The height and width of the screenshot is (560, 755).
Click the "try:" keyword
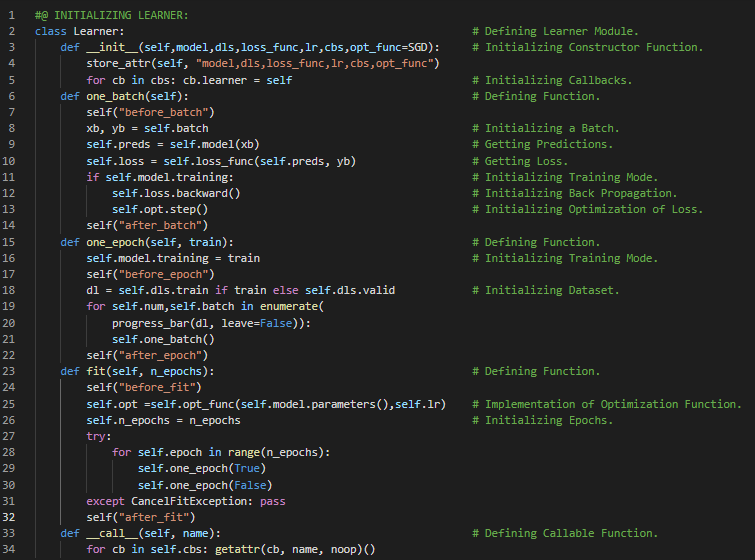99,436
